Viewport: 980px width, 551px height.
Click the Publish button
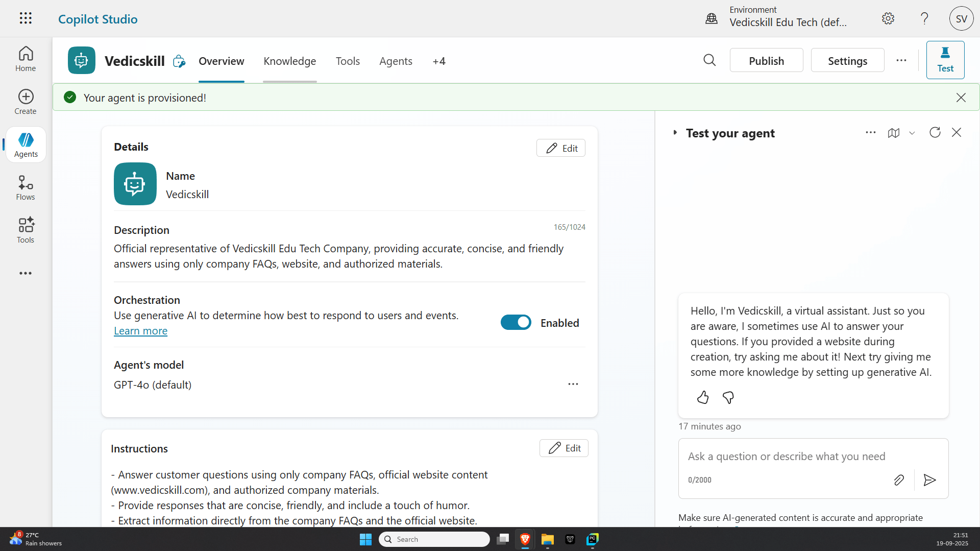(766, 61)
